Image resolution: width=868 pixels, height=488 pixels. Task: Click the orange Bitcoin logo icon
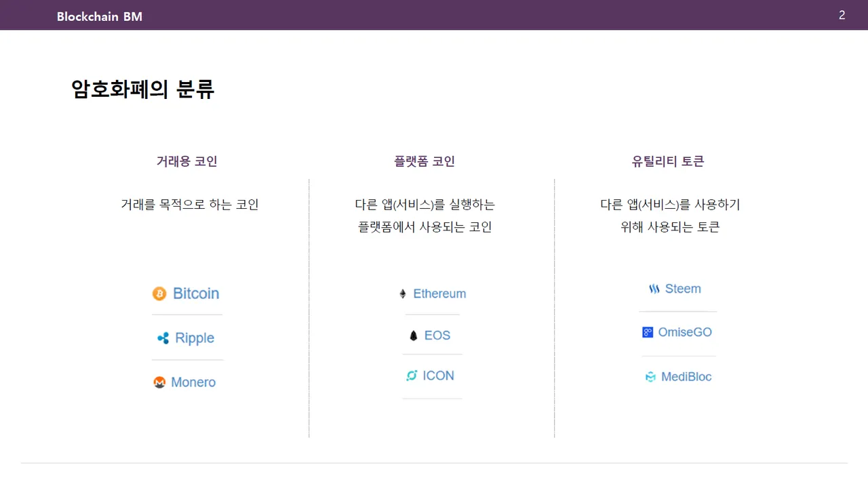pyautogui.click(x=159, y=293)
